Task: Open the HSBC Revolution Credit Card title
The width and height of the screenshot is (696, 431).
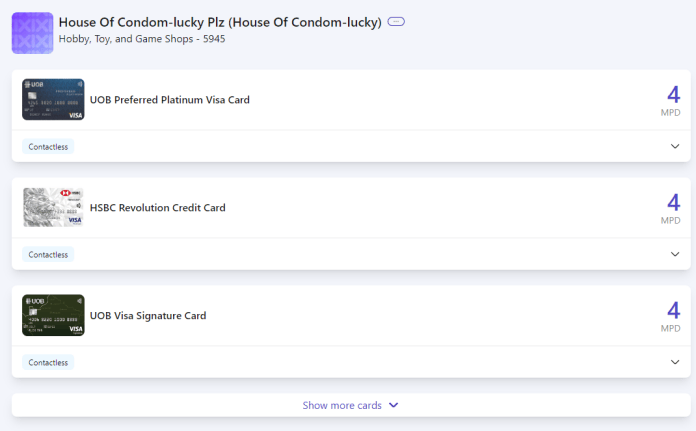Action: pyautogui.click(x=158, y=207)
